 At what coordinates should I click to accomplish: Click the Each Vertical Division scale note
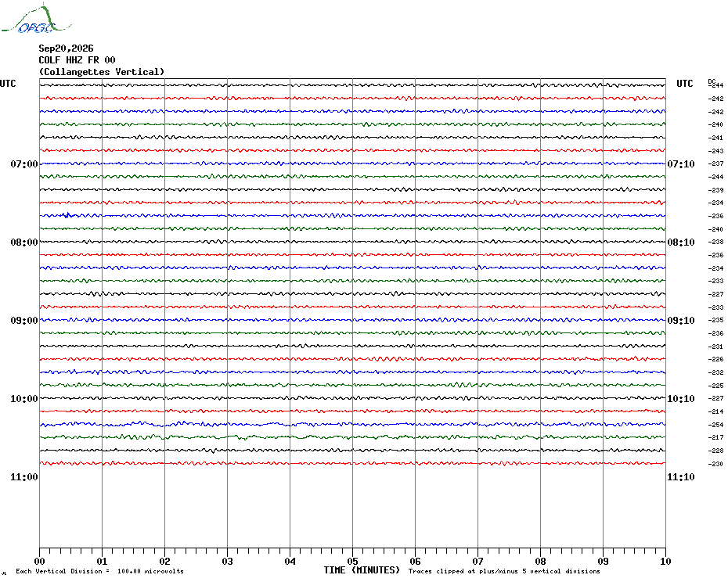(x=100, y=571)
